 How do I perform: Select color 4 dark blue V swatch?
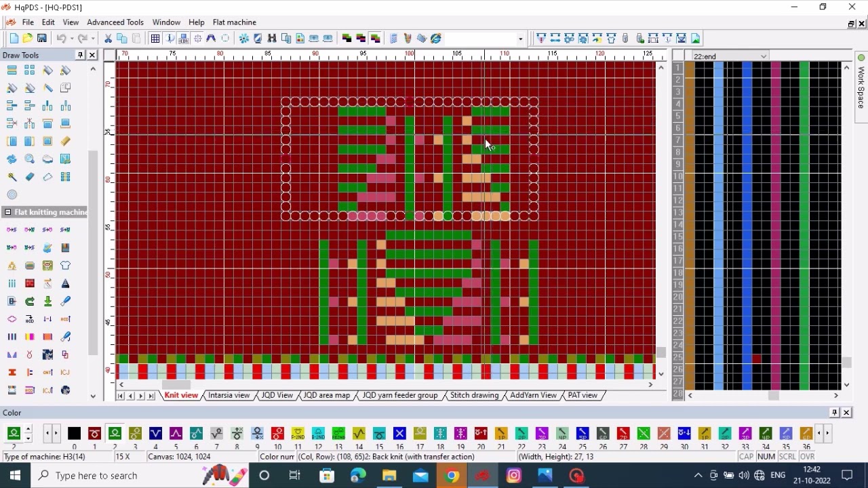[155, 434]
